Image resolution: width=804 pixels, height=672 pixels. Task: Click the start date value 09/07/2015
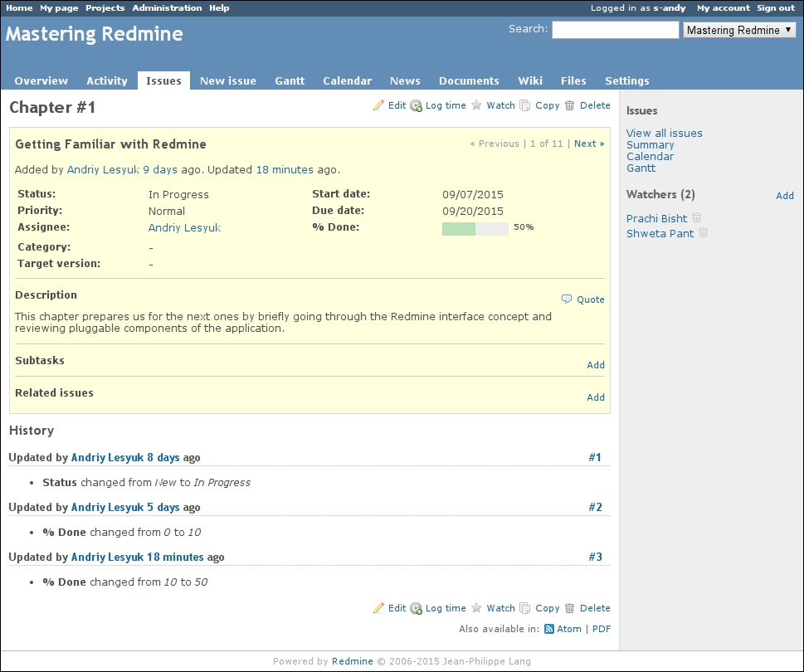tap(473, 195)
